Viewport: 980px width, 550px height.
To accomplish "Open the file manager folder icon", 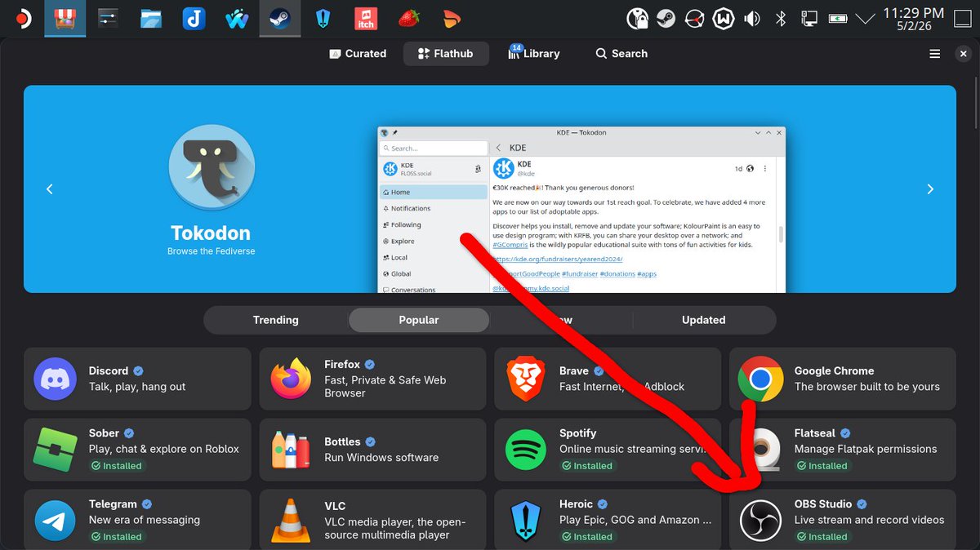I will click(150, 19).
